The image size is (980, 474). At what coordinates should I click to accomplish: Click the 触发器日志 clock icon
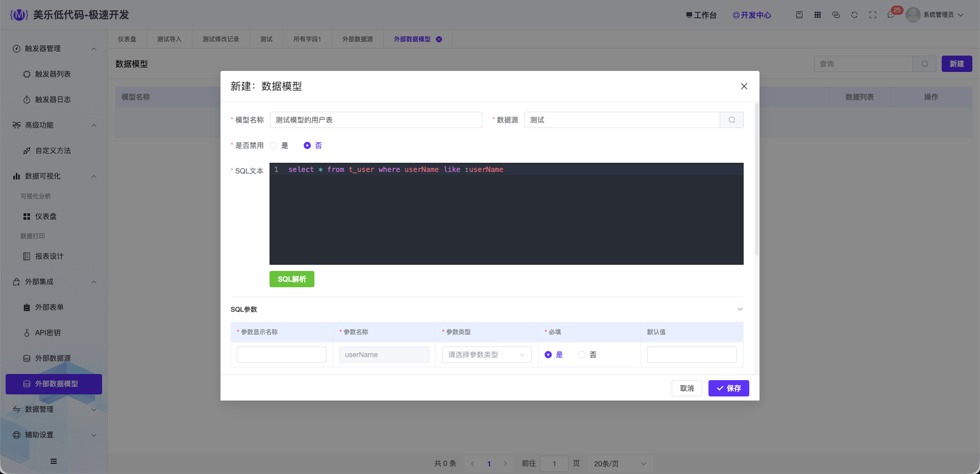(x=27, y=99)
